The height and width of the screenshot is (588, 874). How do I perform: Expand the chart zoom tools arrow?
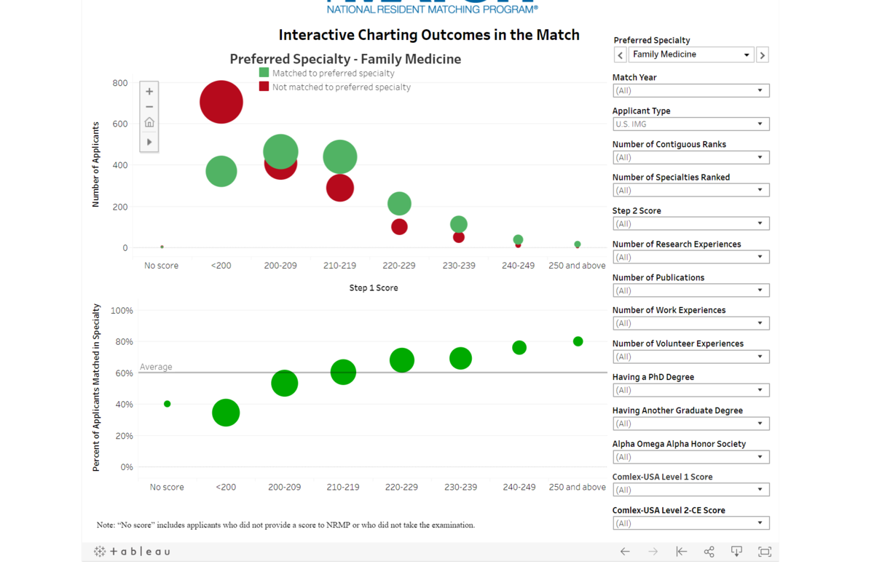coord(149,142)
